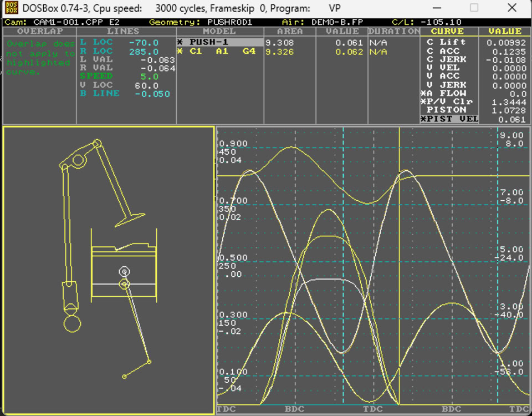Screen dimensions: 532x416
Task: Select the PUSH-1 model row
Action: pyautogui.click(x=220, y=42)
